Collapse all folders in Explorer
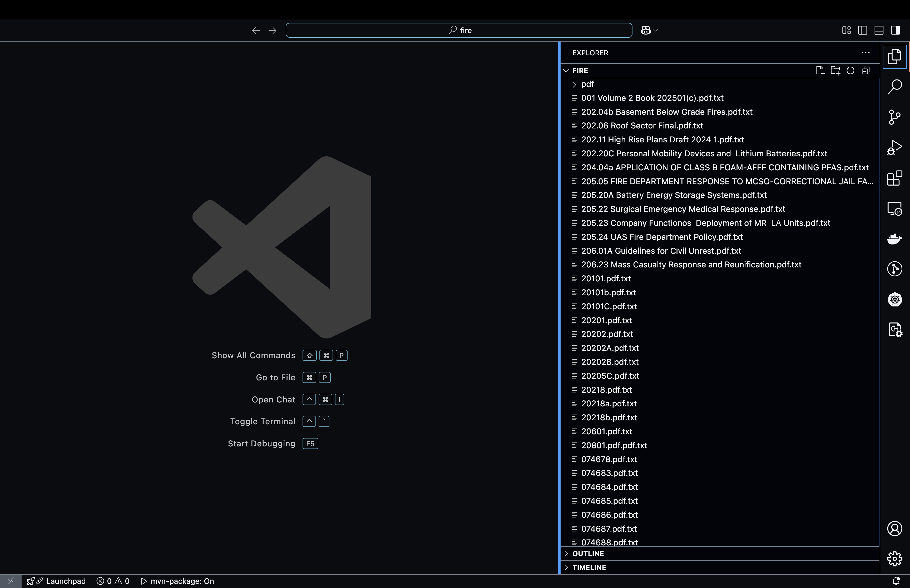The image size is (910, 588). pos(866,71)
